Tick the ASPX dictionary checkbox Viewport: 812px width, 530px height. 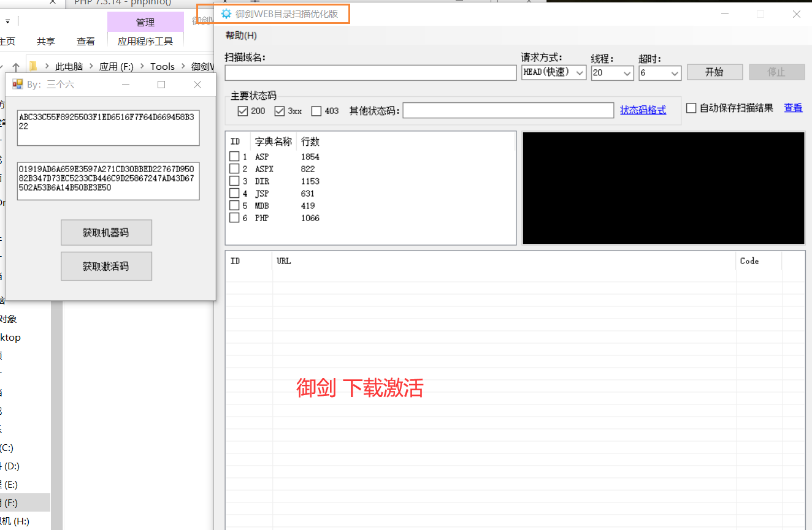tap(234, 169)
